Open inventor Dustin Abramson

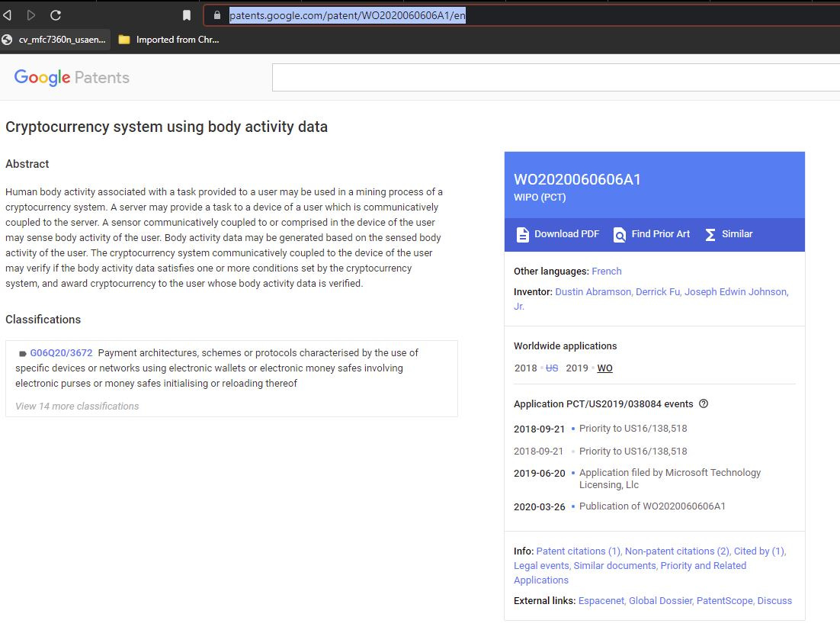(593, 291)
